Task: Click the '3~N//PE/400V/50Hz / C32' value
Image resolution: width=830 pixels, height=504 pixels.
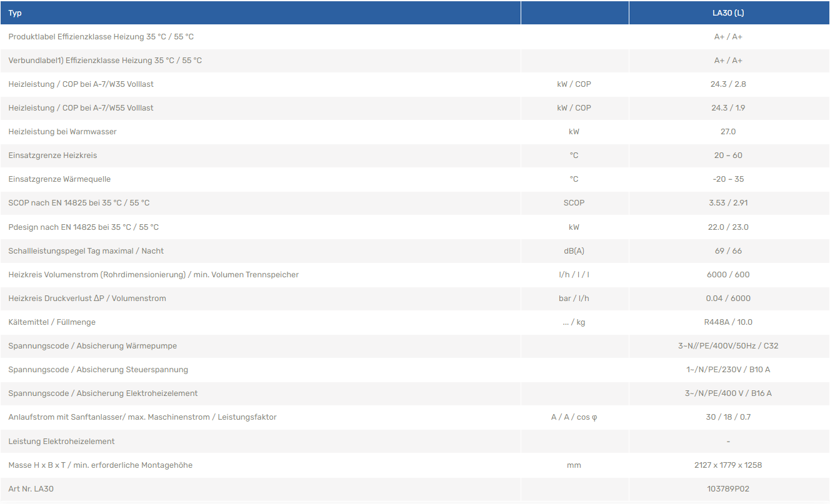Action: tap(728, 346)
